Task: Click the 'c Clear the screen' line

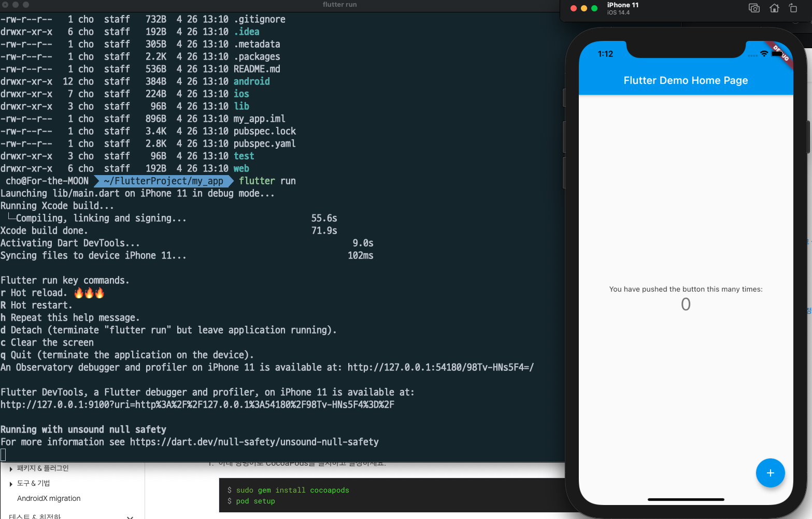Action: point(47,342)
